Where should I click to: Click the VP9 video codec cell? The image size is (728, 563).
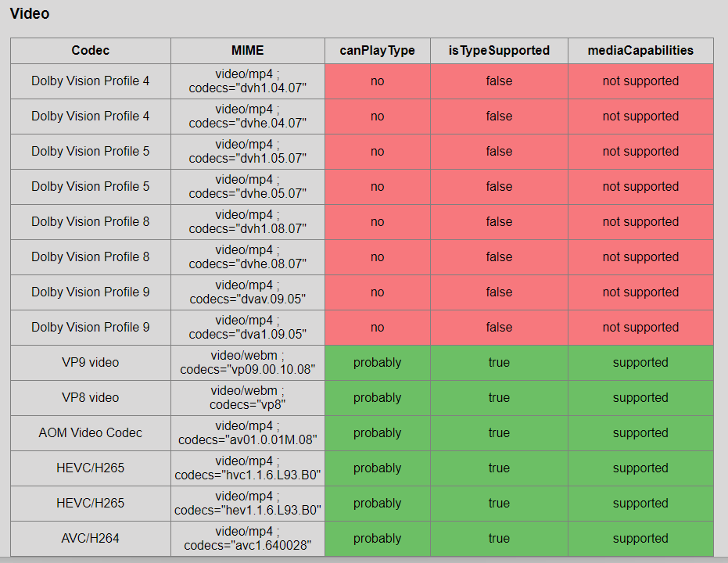pyautogui.click(x=90, y=363)
